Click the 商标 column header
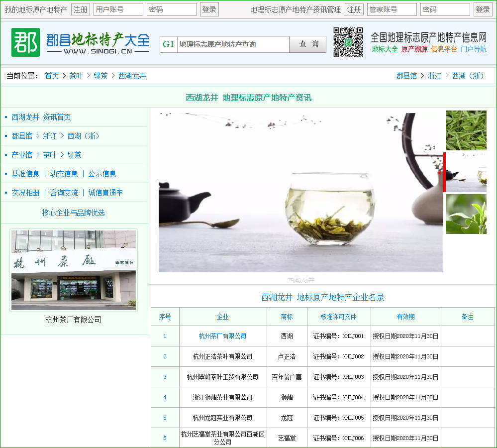 [287, 317]
